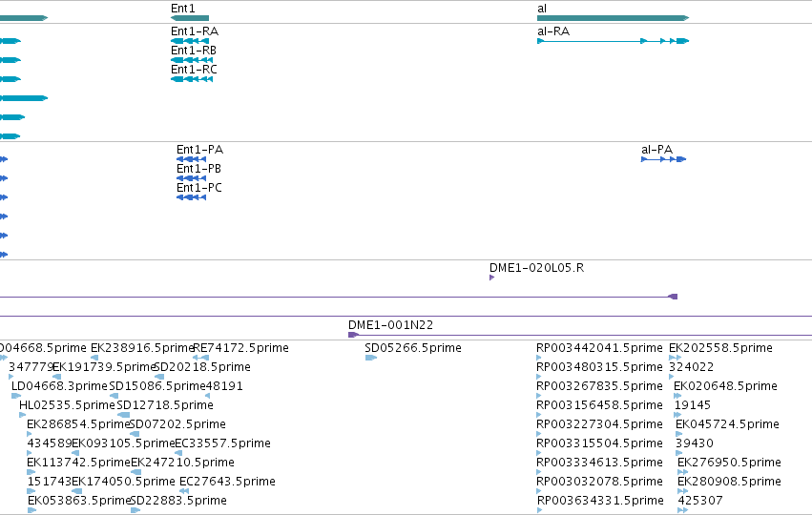Click EST label EK238916.5prime

(142, 348)
